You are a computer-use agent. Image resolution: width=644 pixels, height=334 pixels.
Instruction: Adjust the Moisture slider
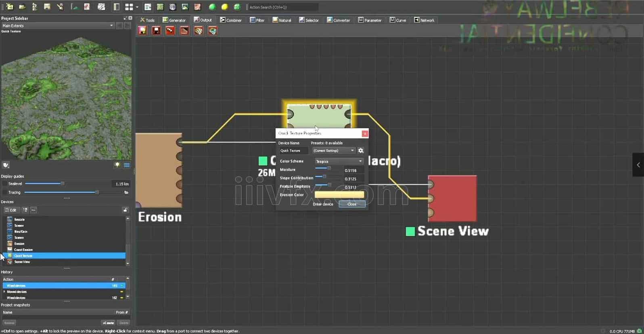click(328, 168)
